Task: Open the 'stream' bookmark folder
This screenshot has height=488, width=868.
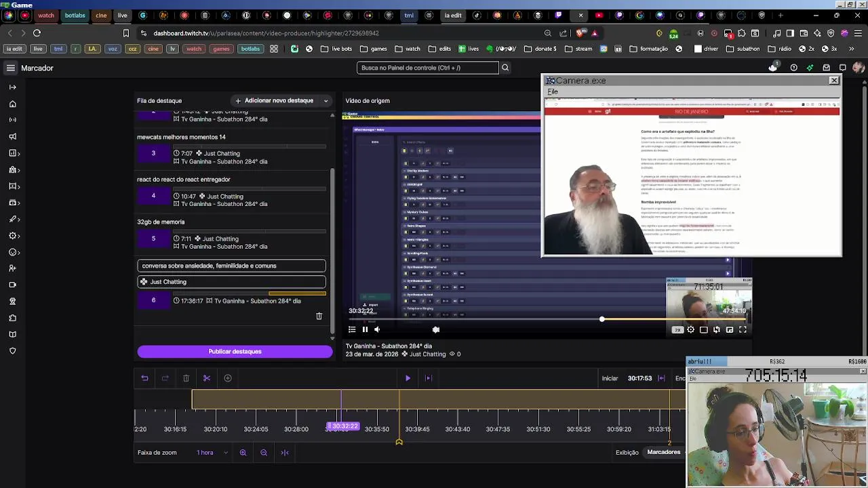Action: point(578,49)
